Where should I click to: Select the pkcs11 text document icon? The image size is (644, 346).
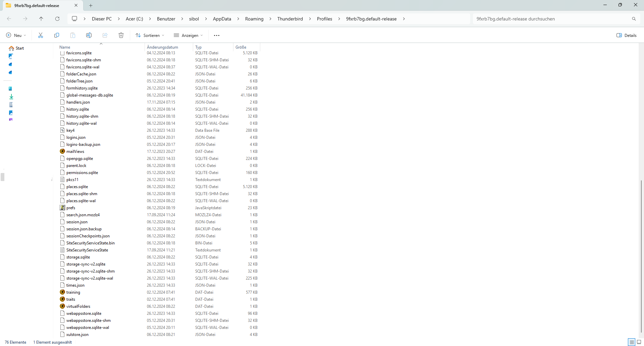[62, 179]
